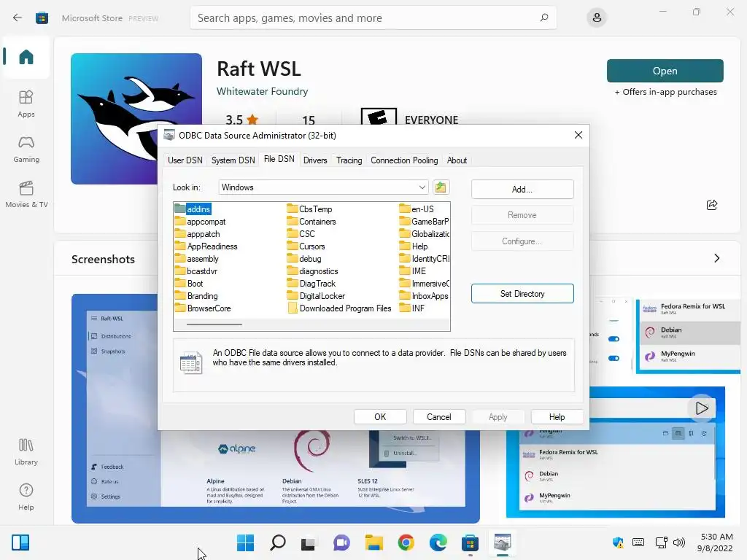The image size is (747, 560).
Task: Select the File DSN tab
Action: point(279,159)
